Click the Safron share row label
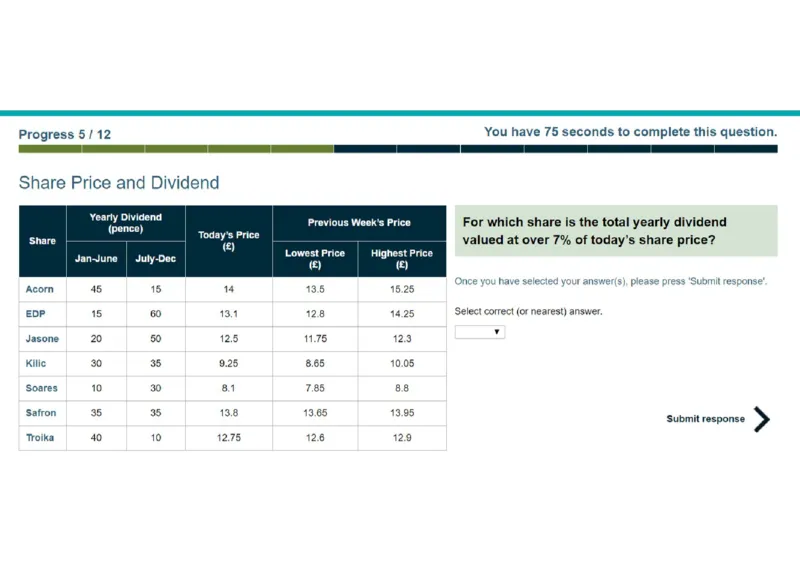800x565 pixels. [41, 413]
